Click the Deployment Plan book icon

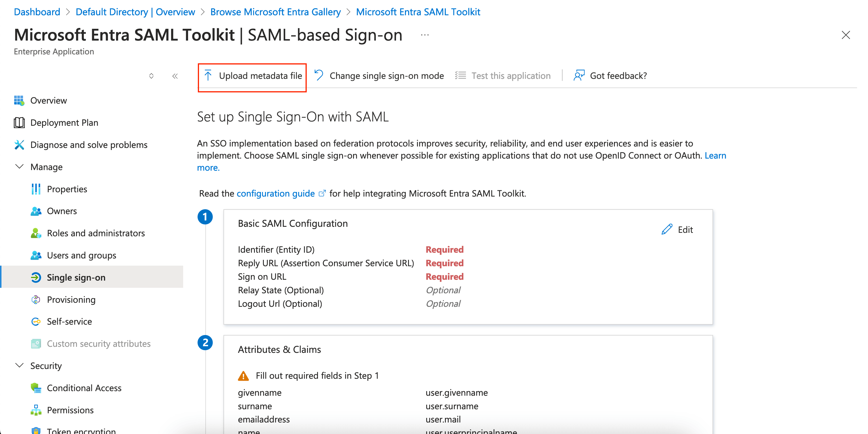pyautogui.click(x=19, y=123)
